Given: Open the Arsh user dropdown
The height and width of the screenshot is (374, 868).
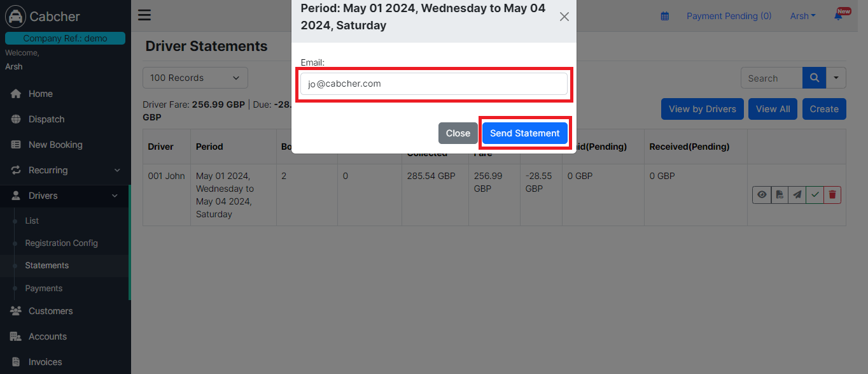Looking at the screenshot, I should pos(802,16).
